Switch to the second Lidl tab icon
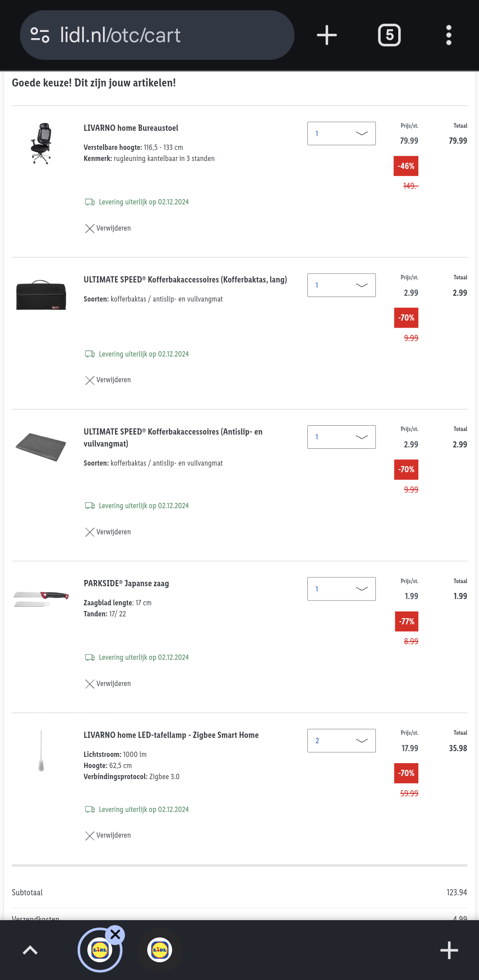The height and width of the screenshot is (980, 479). click(160, 950)
